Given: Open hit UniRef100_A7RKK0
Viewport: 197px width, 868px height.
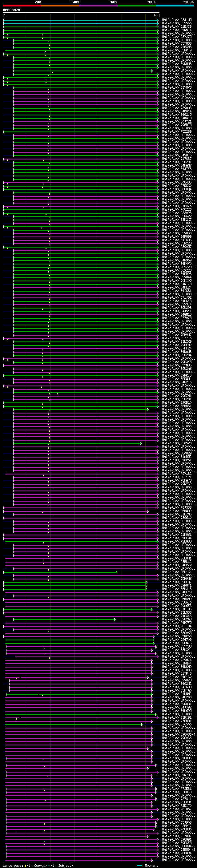Looking at the screenshot, I should 177,186.
